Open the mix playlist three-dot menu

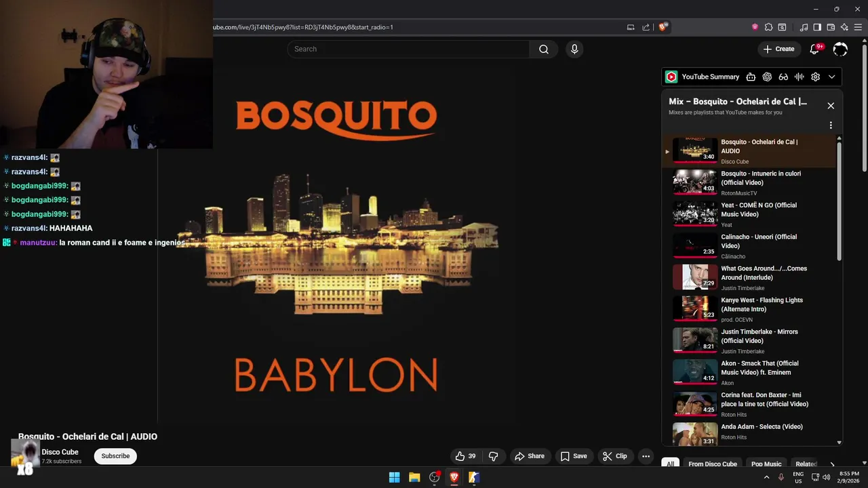coord(831,125)
